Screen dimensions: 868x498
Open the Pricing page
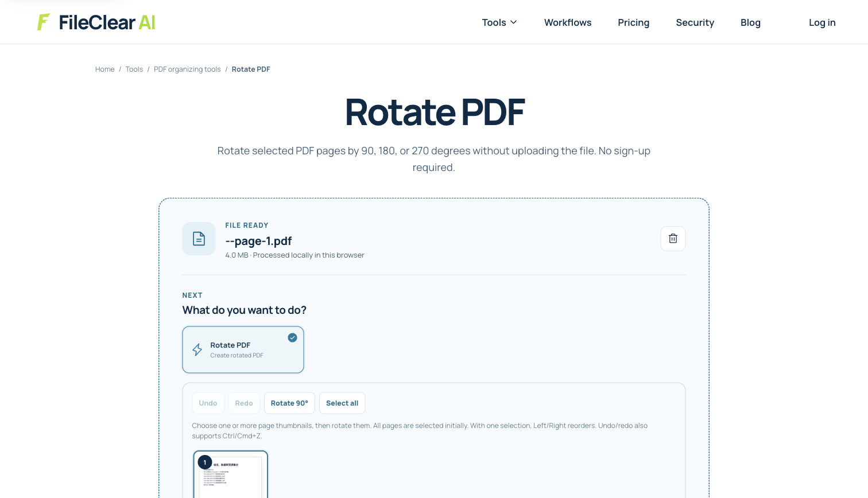click(x=634, y=22)
